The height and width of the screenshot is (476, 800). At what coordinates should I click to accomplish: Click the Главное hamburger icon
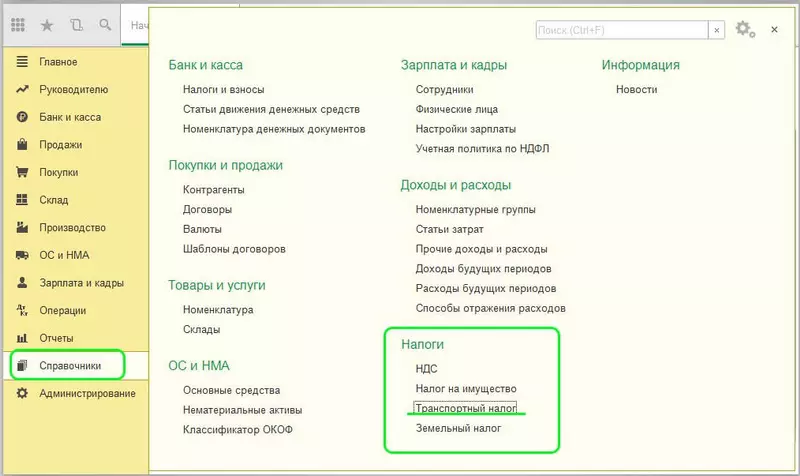[22, 62]
